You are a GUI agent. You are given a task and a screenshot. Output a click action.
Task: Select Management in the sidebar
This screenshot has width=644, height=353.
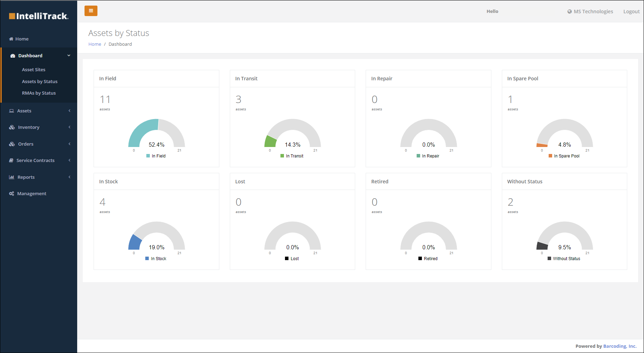click(x=31, y=194)
